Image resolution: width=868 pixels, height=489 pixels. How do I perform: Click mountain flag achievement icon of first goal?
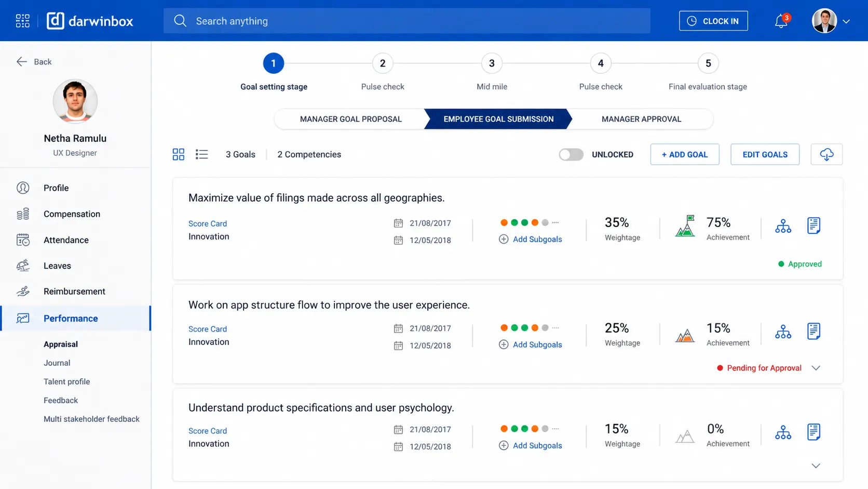click(x=685, y=226)
